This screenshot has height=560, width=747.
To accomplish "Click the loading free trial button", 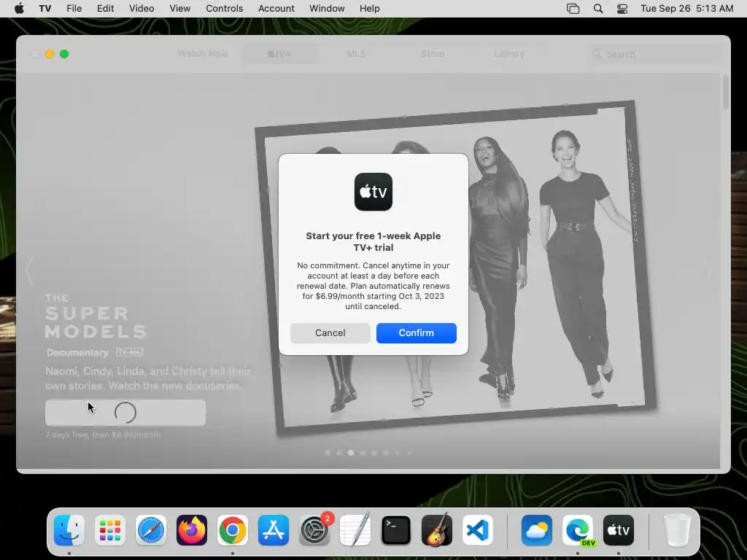I will click(x=125, y=413).
